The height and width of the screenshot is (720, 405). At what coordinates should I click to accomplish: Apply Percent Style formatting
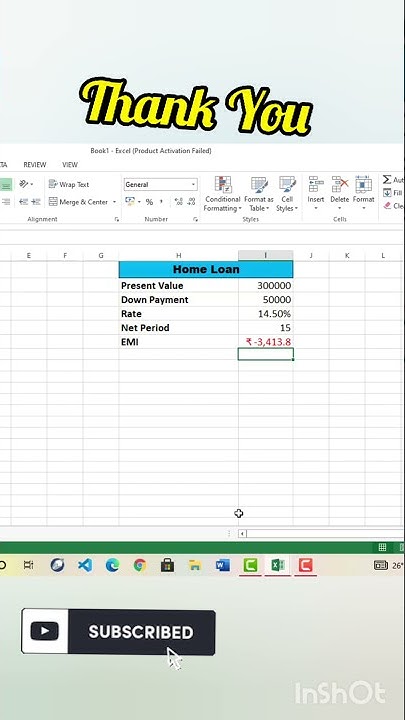pos(149,202)
